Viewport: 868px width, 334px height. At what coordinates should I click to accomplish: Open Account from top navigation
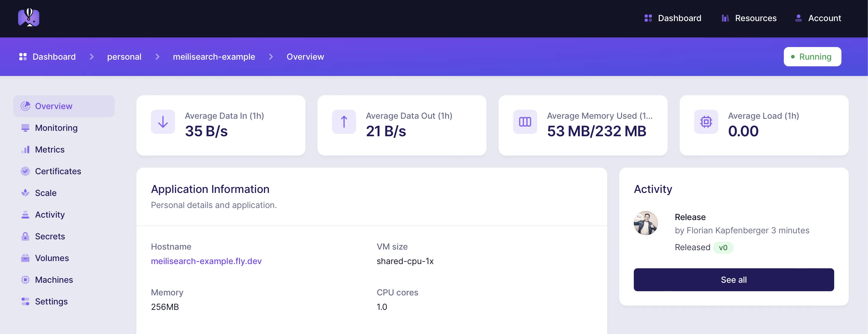pyautogui.click(x=818, y=18)
